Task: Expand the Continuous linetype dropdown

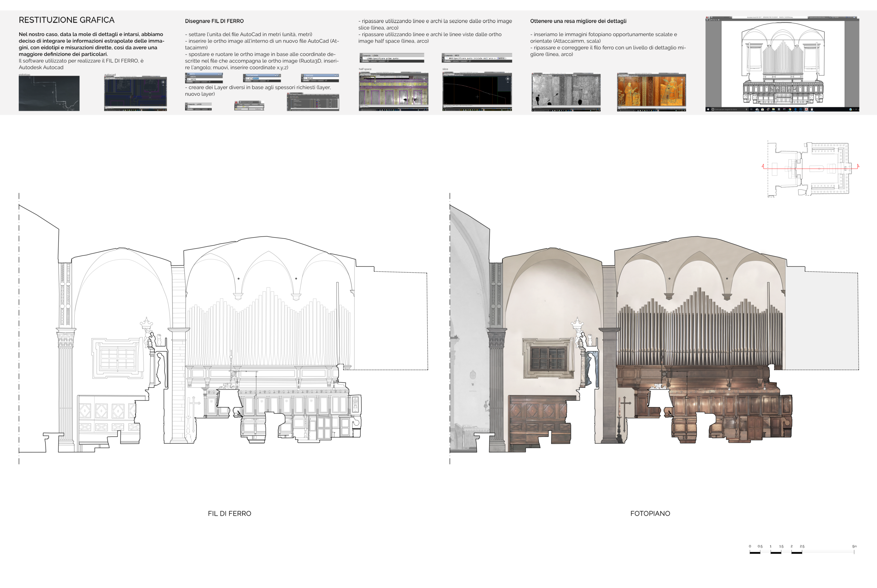Action: 262,109
